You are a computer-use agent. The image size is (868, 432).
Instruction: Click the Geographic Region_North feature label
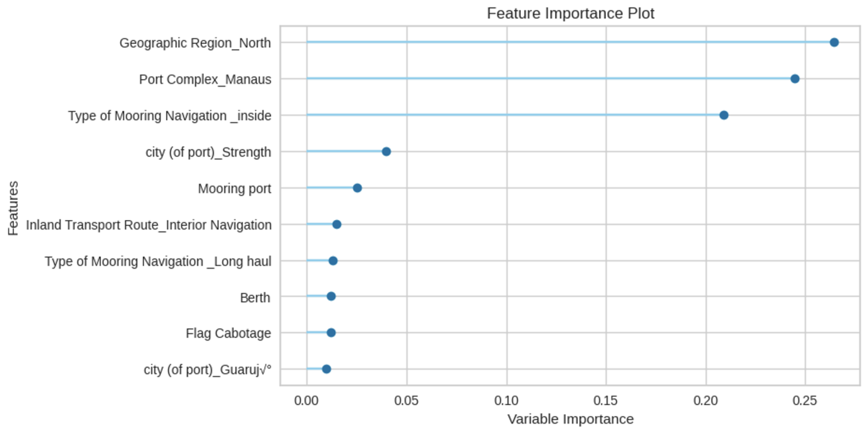click(x=195, y=43)
